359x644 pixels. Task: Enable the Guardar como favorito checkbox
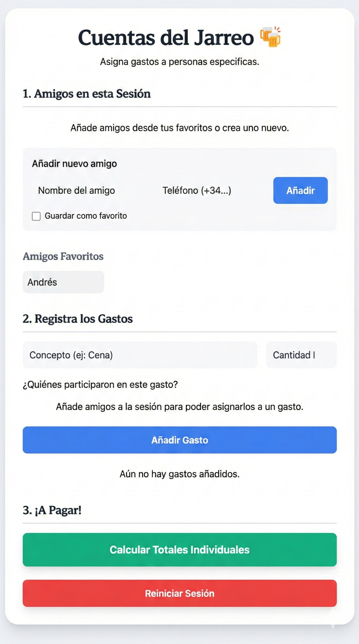[36, 216]
